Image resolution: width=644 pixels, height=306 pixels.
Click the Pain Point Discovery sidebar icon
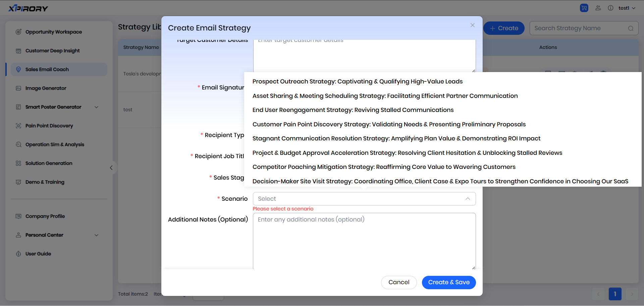[18, 126]
